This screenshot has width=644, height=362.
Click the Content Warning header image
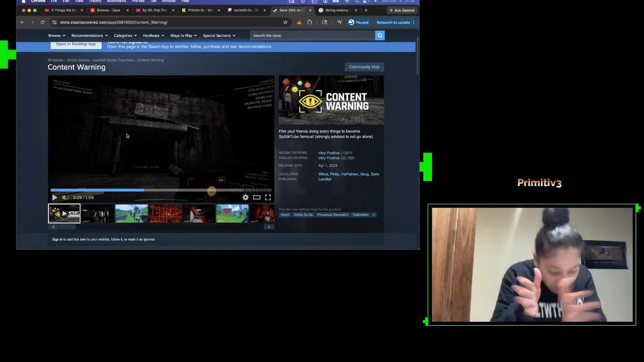(x=331, y=100)
